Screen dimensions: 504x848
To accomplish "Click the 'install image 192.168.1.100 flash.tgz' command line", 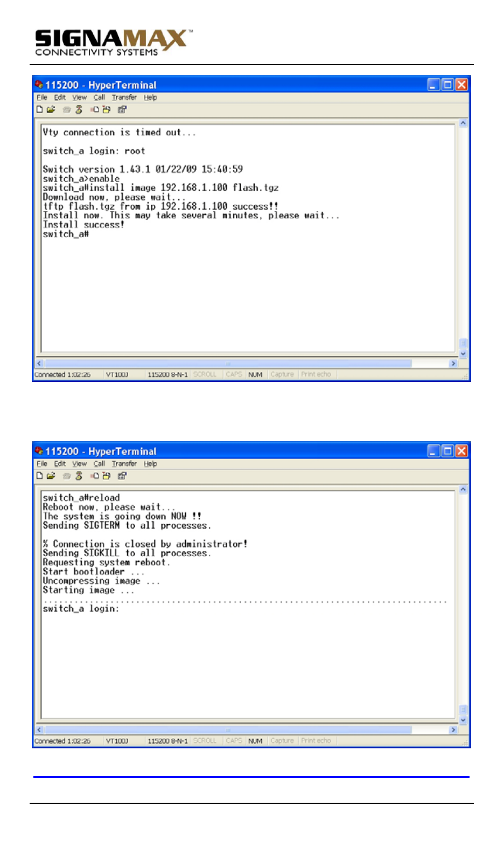I will point(160,188).
